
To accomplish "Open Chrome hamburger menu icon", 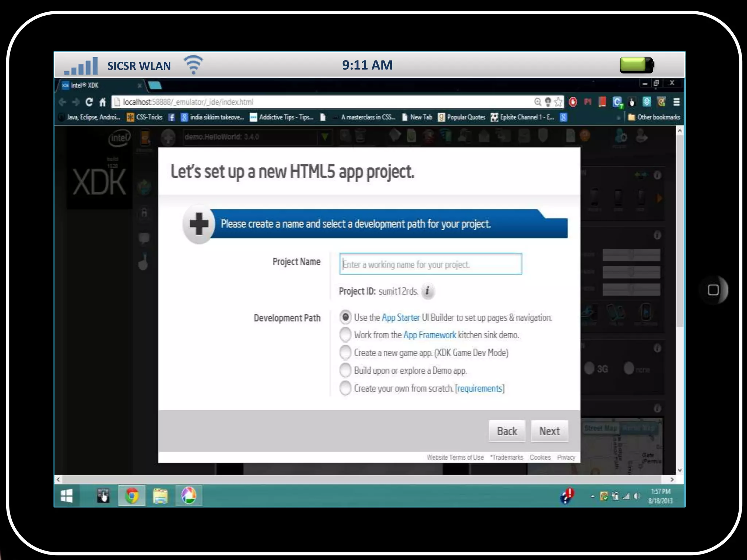I will (x=676, y=102).
